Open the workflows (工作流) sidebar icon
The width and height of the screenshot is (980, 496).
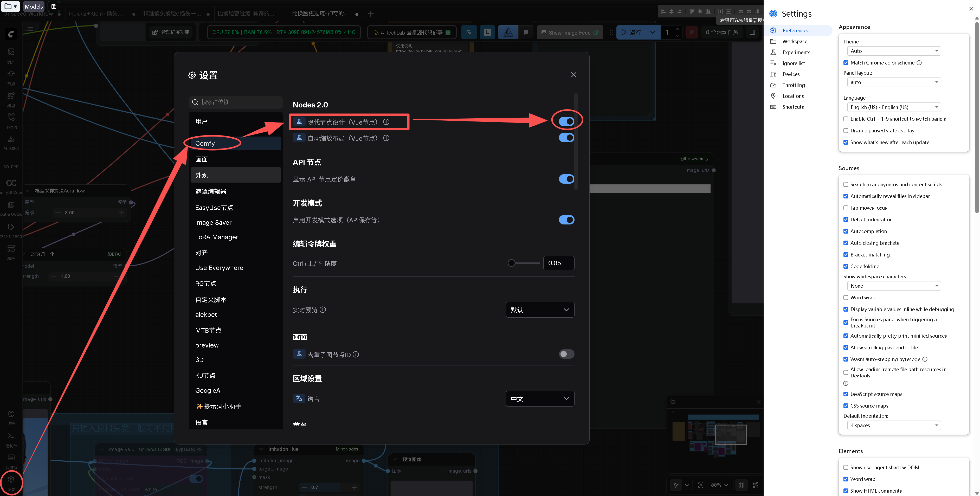tap(11, 117)
